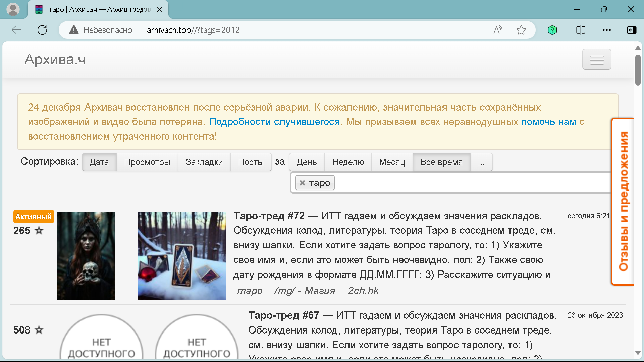The width and height of the screenshot is (644, 362).
Task: Expand the '...' custom period option
Action: (481, 162)
